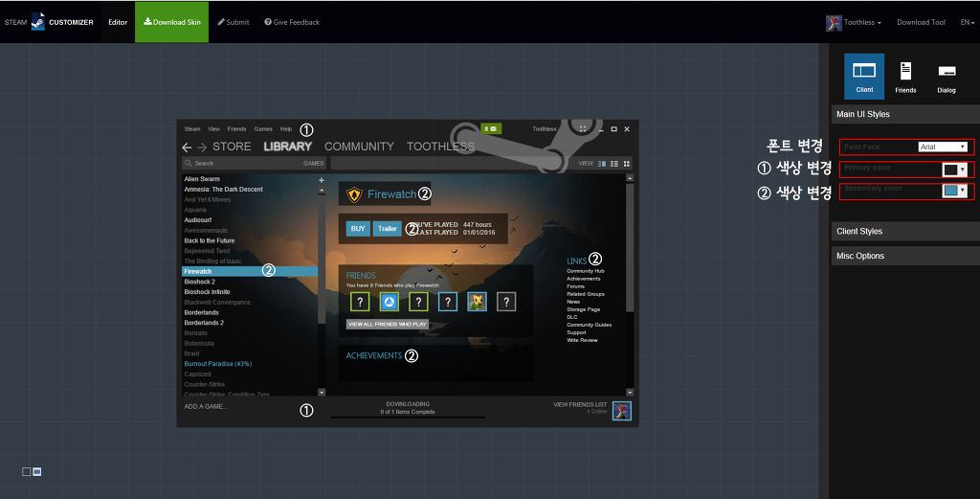Click the back arrow in Steam preview

(187, 147)
